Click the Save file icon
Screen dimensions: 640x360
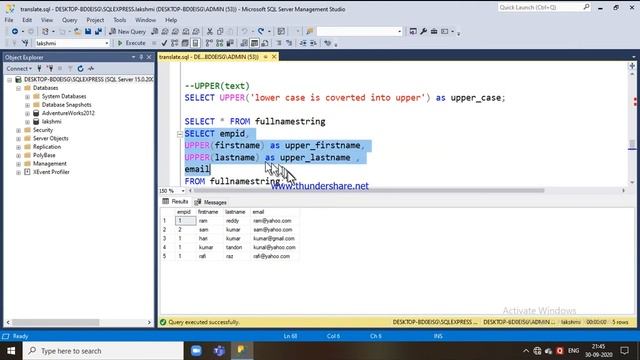click(x=88, y=31)
